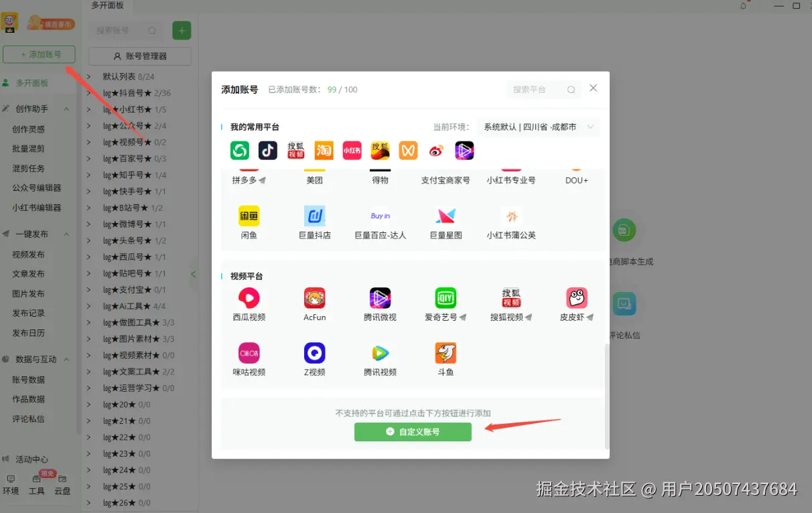Expand the log★知乎号★ 1/4 group

tap(89, 175)
